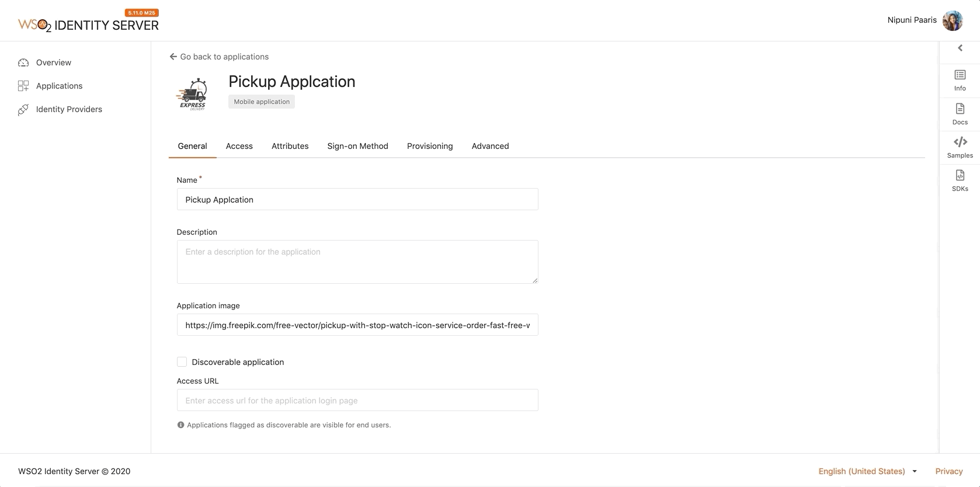The width and height of the screenshot is (980, 487).
Task: Click the Applications grid icon in sidebar
Action: (x=23, y=86)
